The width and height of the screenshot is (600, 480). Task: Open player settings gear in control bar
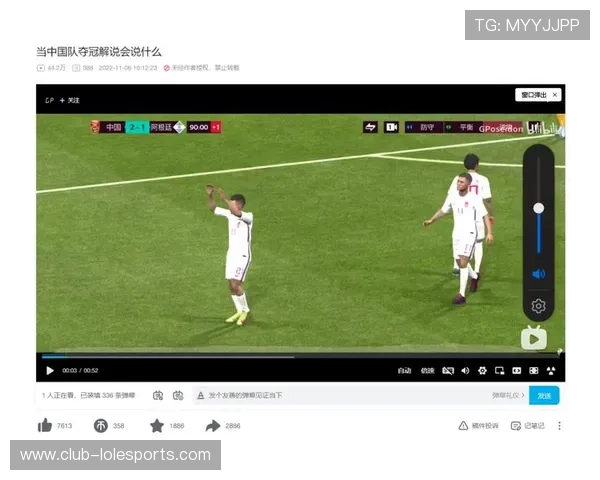point(482,370)
